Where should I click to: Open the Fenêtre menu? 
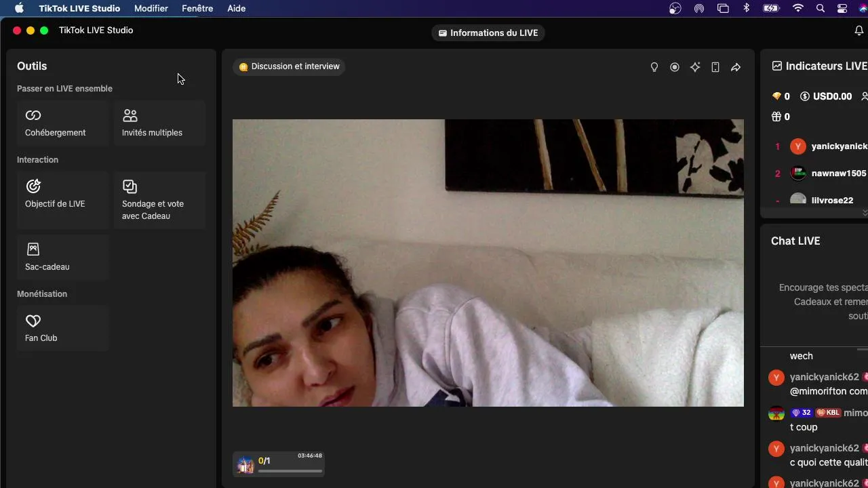click(197, 8)
